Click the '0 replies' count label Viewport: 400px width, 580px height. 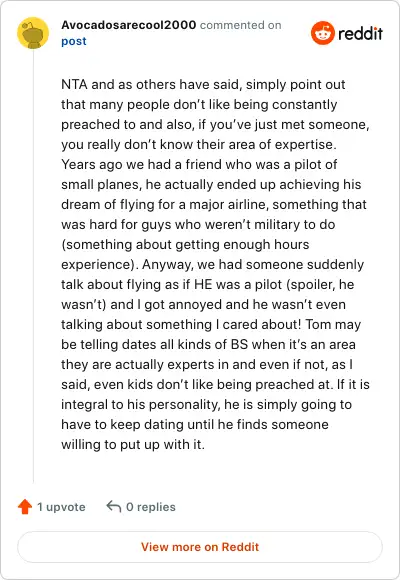[151, 507]
